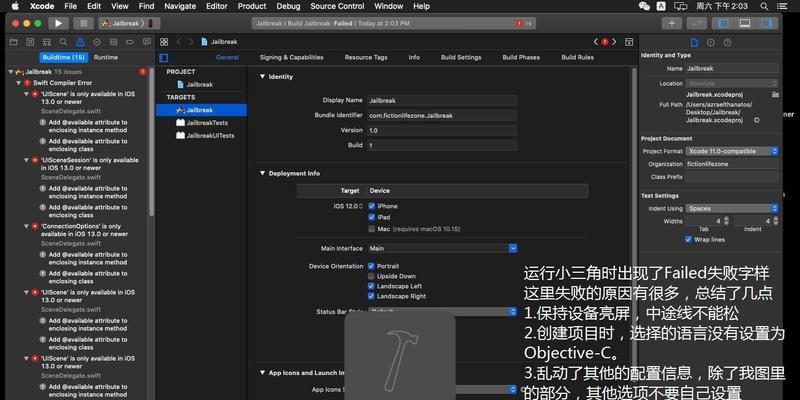Open the Source Control menu
Viewport: 800px width, 400px height.
click(x=337, y=6)
